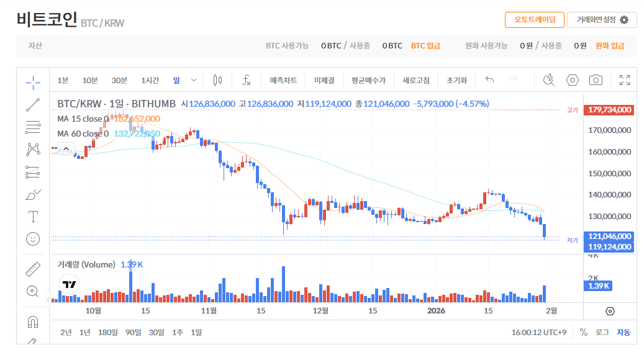Toggle 로그 logarithmic scale
Screen dimensions: 644x355
point(602,332)
